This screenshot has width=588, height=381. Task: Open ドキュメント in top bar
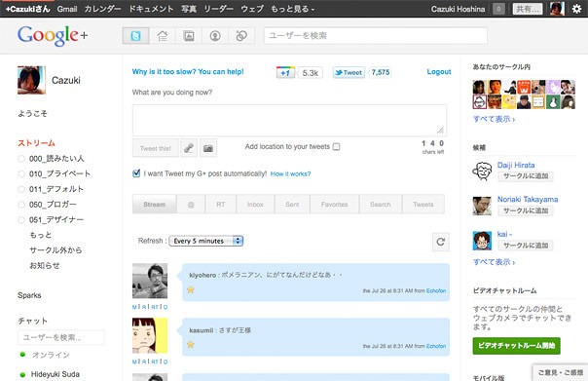151,9
